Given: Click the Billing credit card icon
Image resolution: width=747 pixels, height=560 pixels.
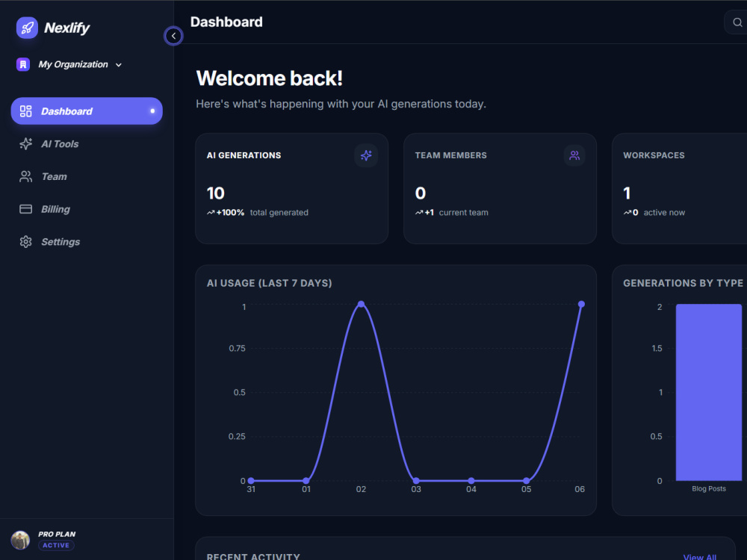Looking at the screenshot, I should point(25,209).
